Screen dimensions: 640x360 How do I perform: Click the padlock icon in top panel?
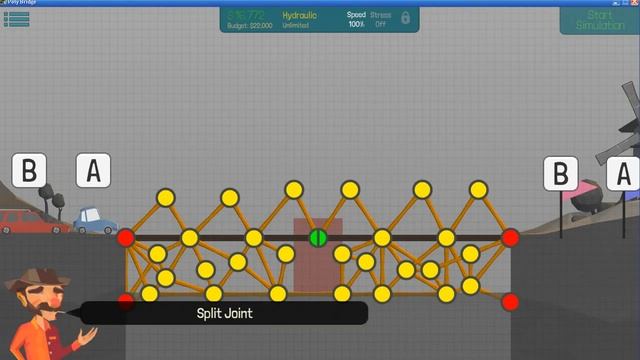coord(405,18)
